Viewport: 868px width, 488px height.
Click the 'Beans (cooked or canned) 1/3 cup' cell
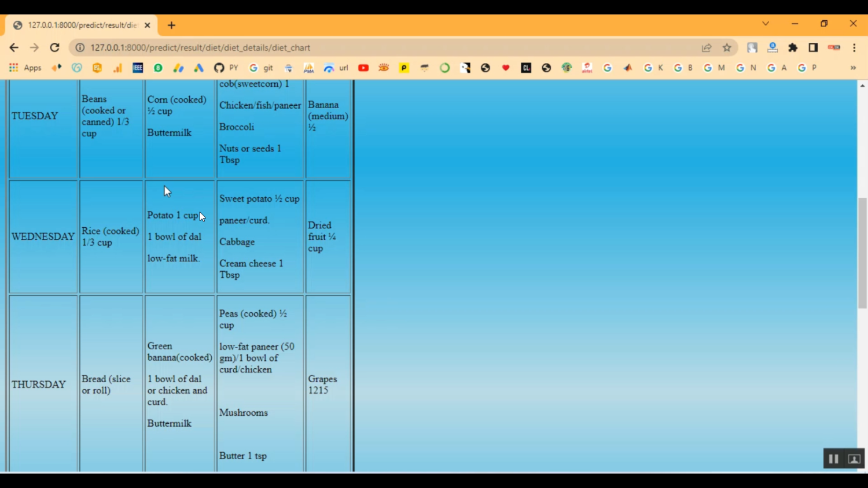tap(111, 116)
